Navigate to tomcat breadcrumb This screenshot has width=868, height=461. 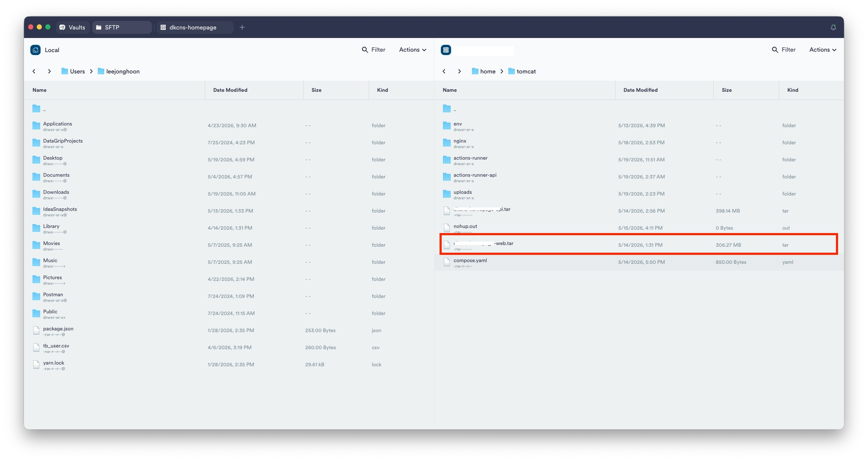point(522,71)
